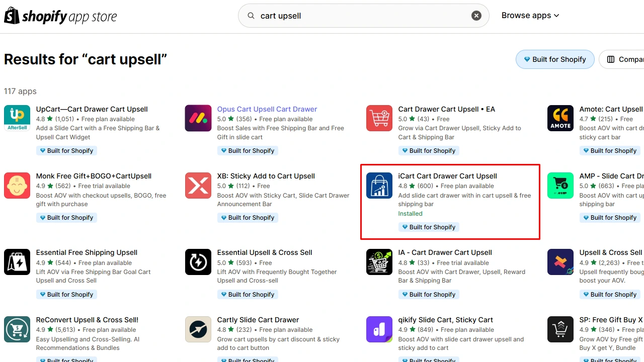This screenshot has height=362, width=644.
Task: Click Built for Shopify badge under XB
Action: [247, 218]
